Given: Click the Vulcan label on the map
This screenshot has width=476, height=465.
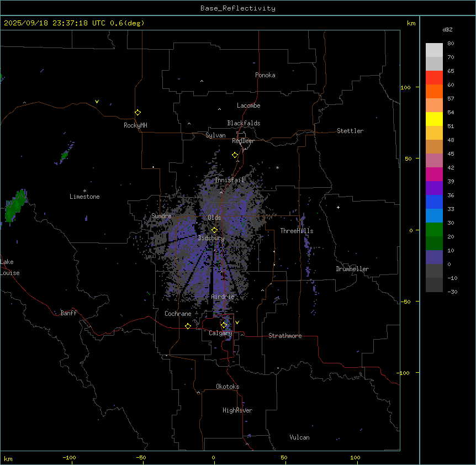Looking at the screenshot, I should (x=299, y=437).
